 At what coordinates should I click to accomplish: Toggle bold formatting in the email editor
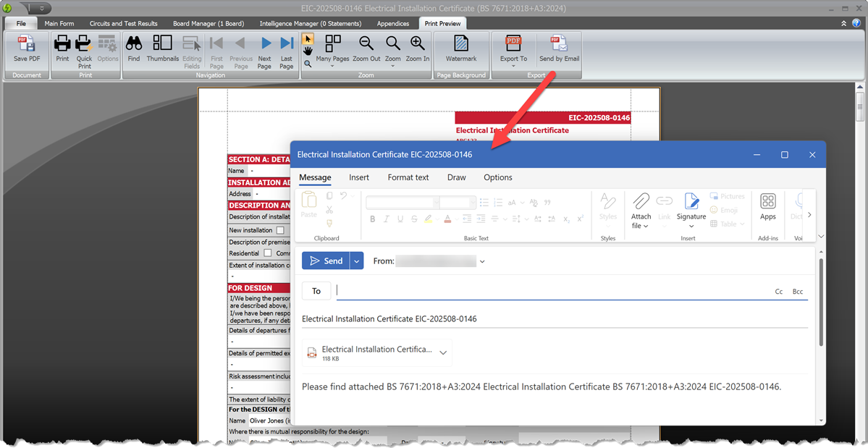pos(372,219)
